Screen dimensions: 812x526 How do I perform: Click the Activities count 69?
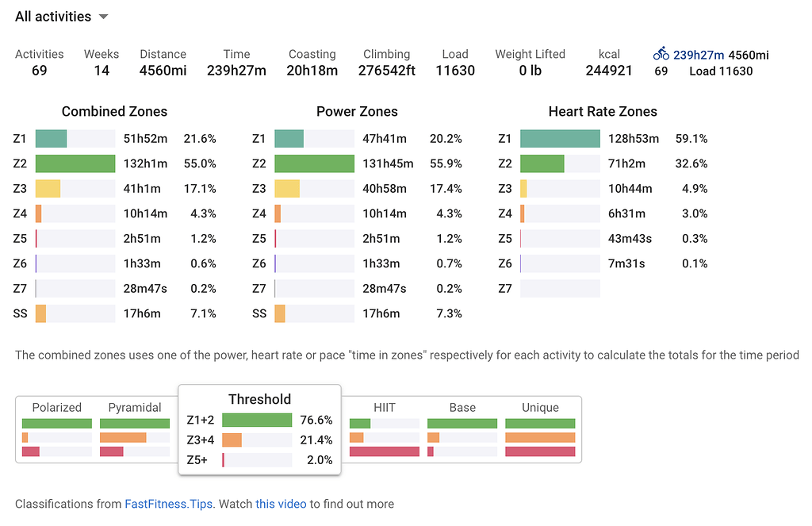point(39,71)
